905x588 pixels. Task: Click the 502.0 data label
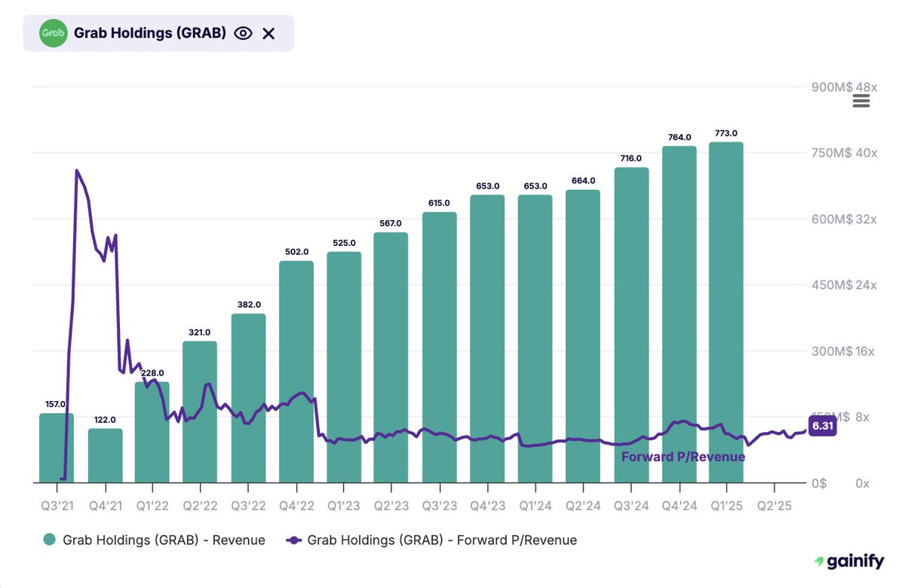tap(296, 253)
